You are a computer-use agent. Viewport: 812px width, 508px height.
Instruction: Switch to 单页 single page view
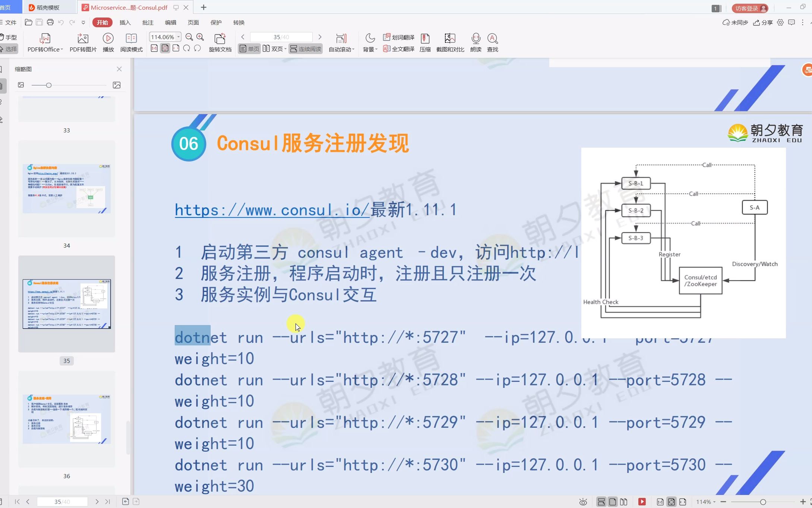coord(249,49)
